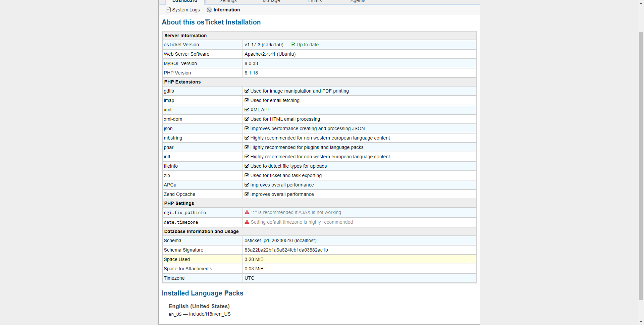Open the System Logs link
Viewport: 644px width, 325px height.
tap(186, 10)
